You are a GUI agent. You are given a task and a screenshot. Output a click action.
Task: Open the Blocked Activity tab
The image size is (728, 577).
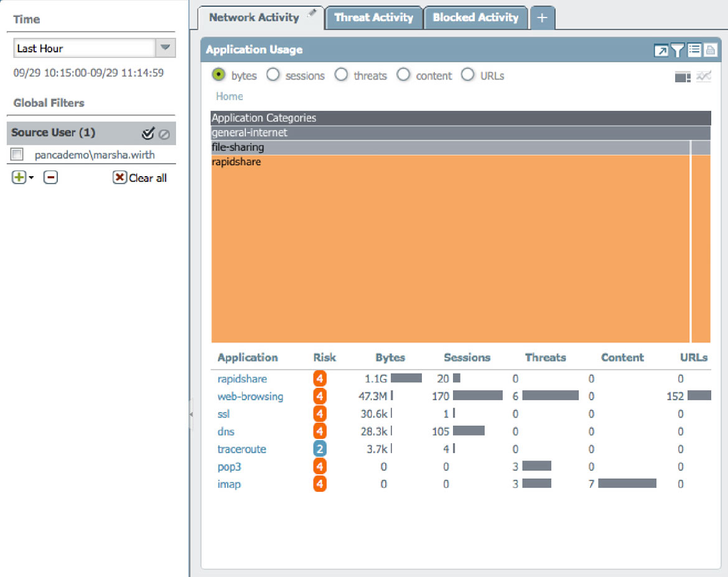[x=475, y=17]
